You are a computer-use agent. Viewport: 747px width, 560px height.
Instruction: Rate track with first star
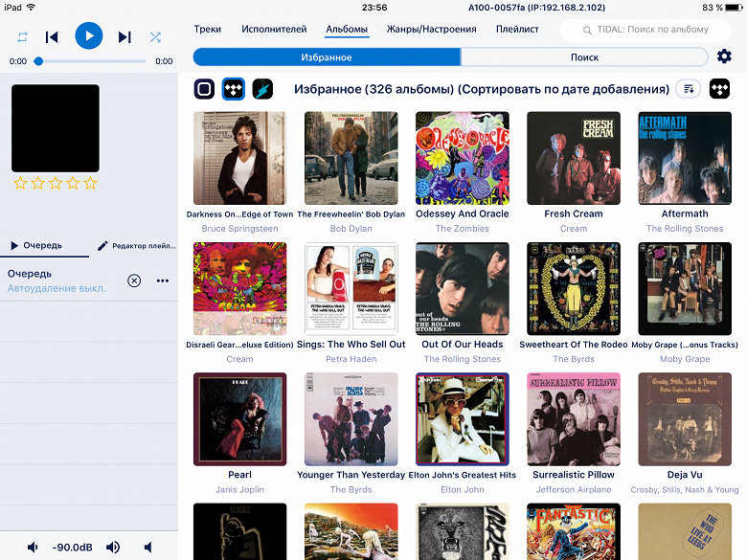click(x=20, y=183)
